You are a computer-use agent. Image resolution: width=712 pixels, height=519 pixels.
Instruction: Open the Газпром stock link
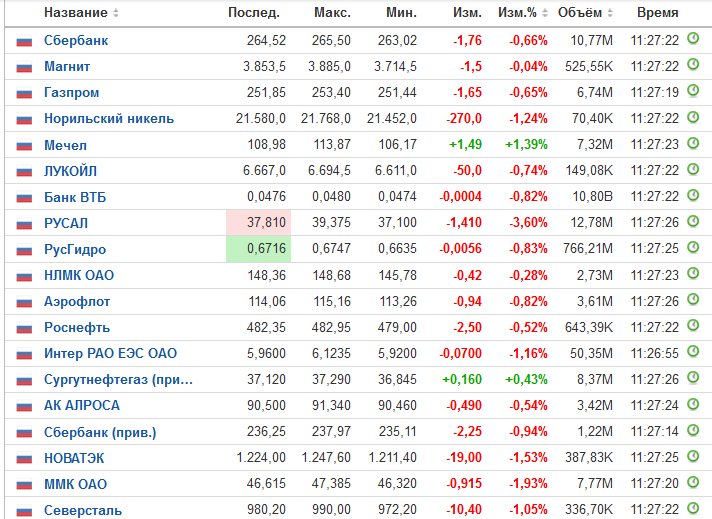point(71,93)
